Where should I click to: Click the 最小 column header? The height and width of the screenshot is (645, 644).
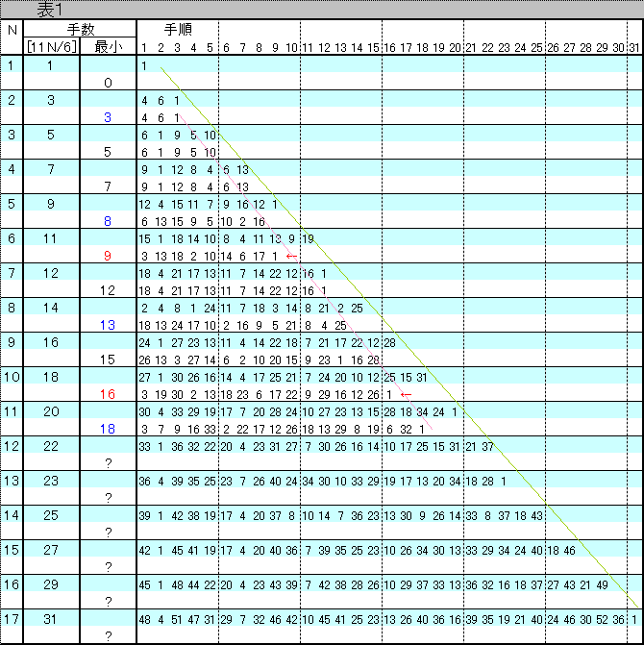(x=108, y=47)
